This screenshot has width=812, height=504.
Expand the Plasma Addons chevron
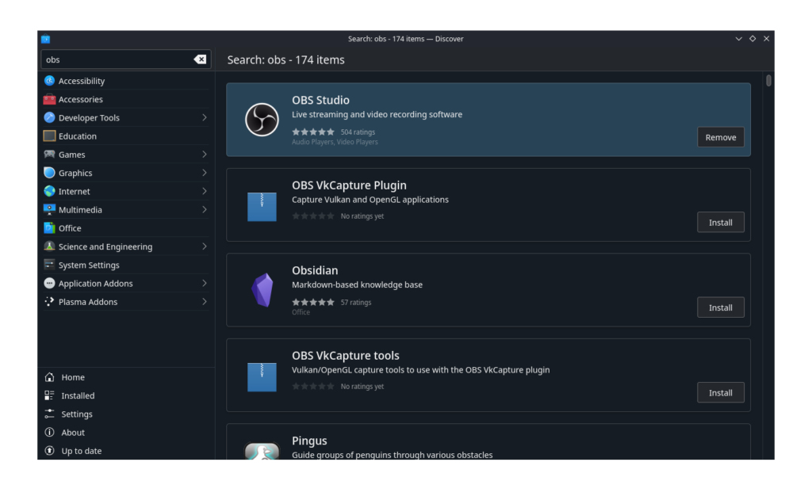point(204,302)
